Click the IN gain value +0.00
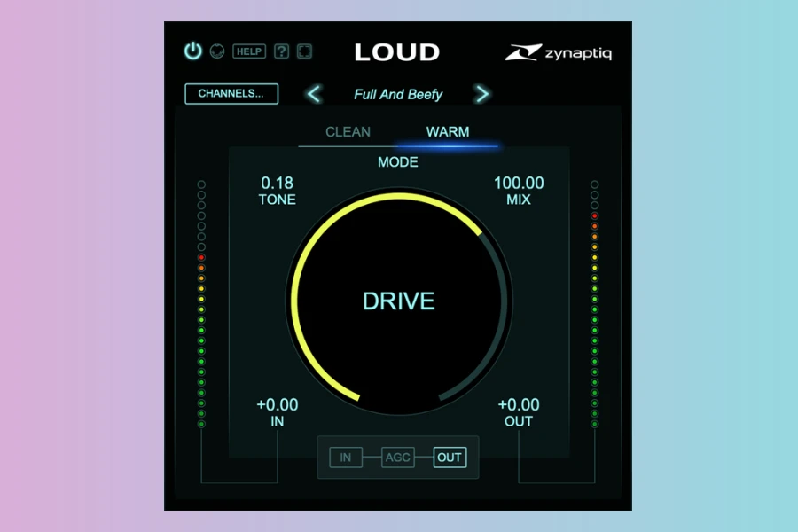798x532 pixels. [278, 404]
